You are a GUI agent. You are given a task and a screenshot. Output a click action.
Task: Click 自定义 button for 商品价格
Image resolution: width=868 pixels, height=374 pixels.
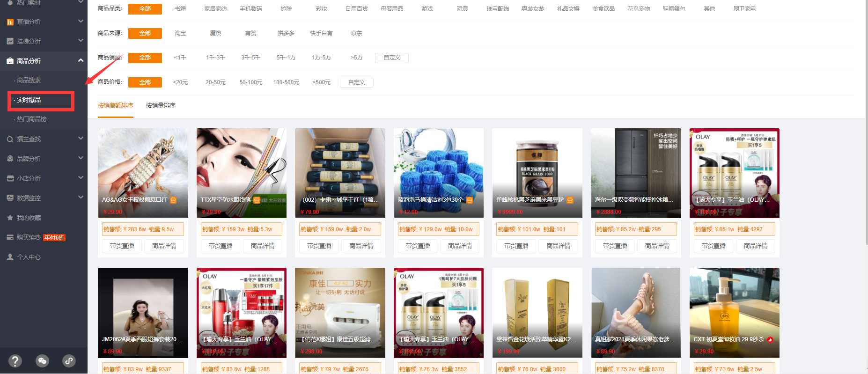coord(357,82)
